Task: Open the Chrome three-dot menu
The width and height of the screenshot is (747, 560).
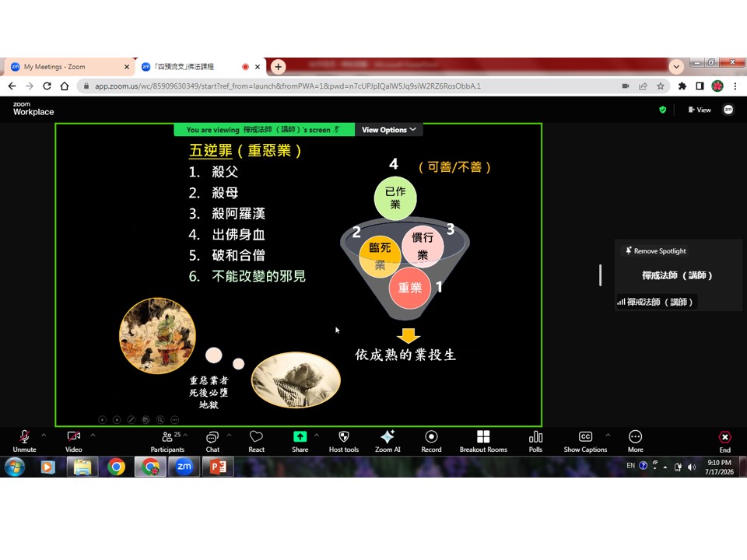Action: click(x=735, y=86)
